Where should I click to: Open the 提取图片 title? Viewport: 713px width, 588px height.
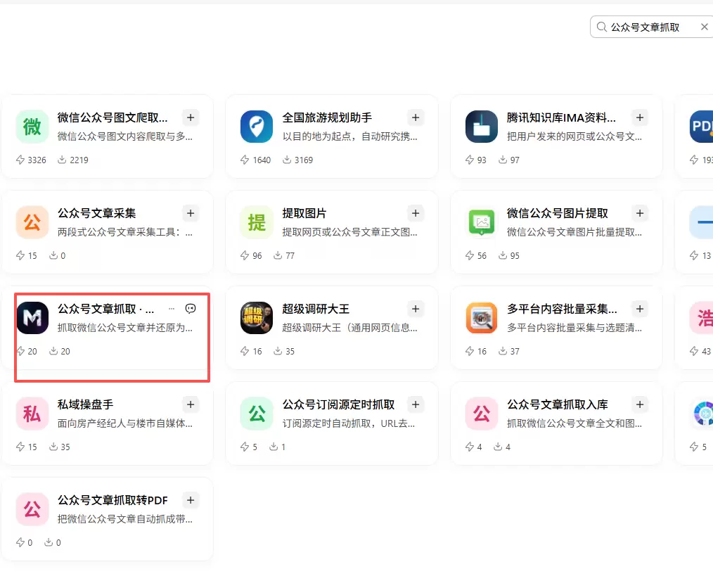pos(304,213)
